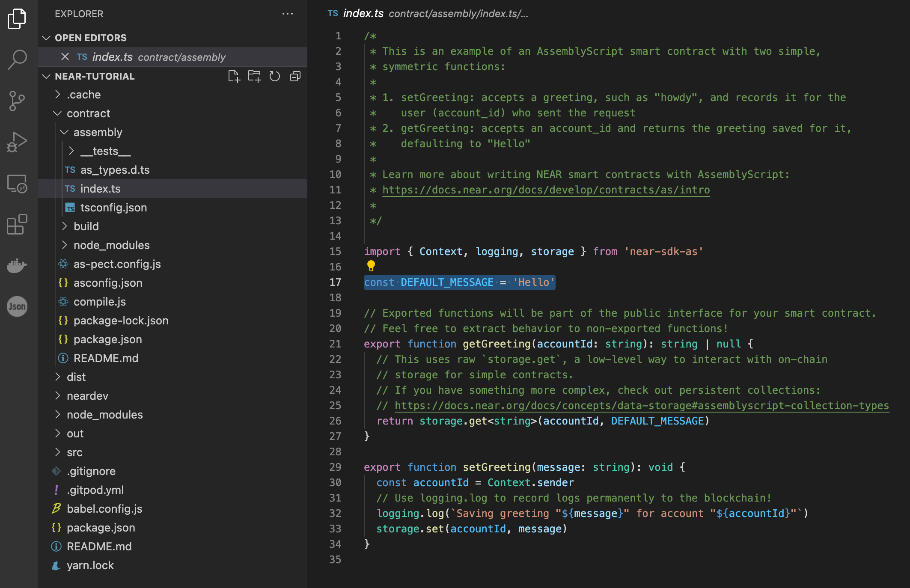The height and width of the screenshot is (588, 910).
Task: Close index.ts in Open Editors
Action: (65, 57)
